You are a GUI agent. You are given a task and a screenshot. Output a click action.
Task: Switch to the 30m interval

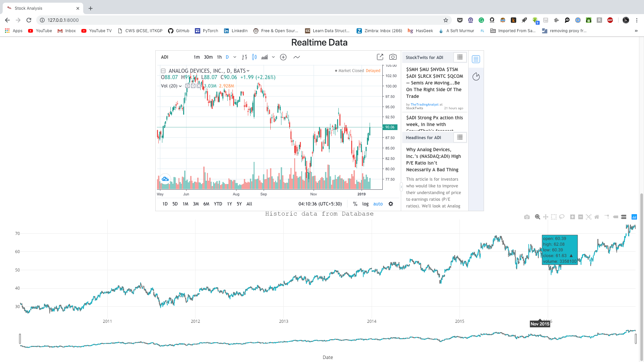point(208,57)
